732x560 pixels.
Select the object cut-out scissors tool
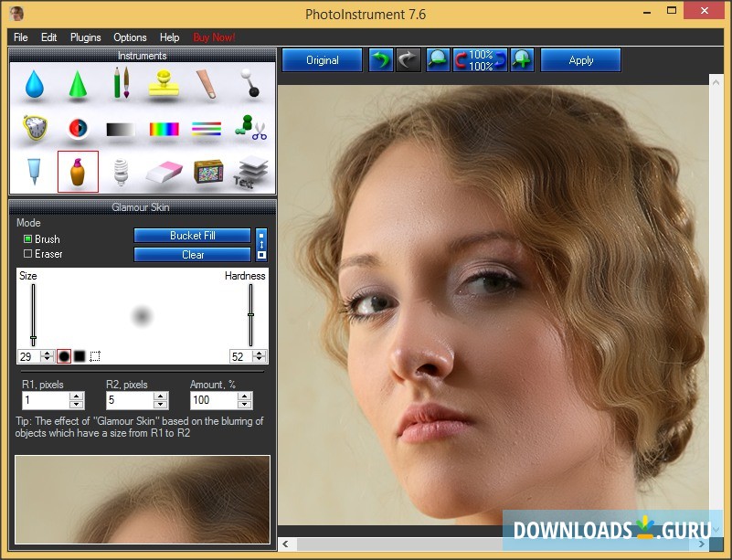pos(250,128)
